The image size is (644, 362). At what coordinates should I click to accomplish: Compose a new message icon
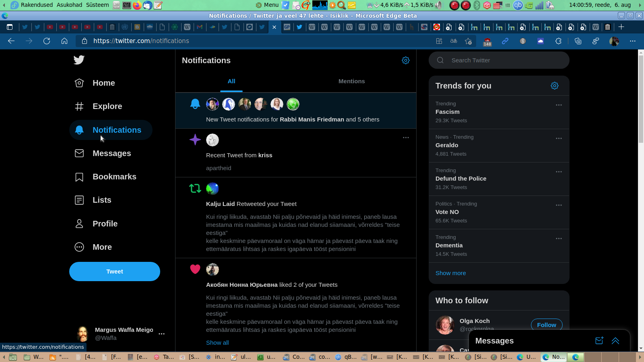[x=599, y=341]
